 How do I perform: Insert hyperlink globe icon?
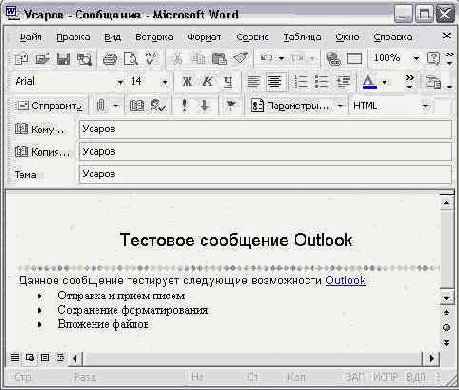pos(333,59)
